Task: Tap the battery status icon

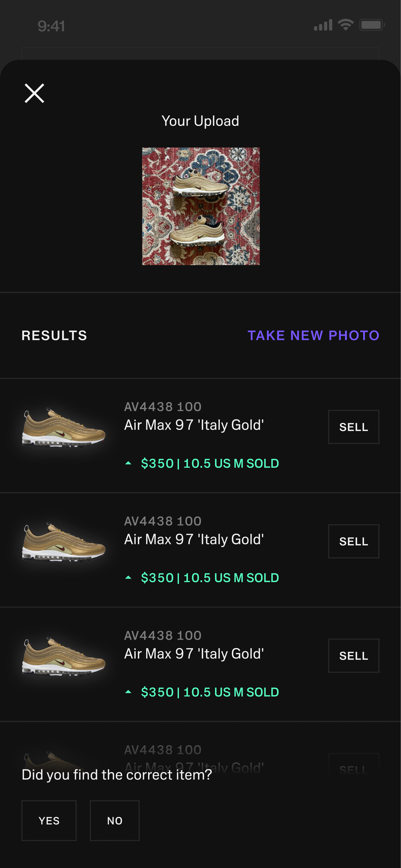Action: [x=372, y=25]
